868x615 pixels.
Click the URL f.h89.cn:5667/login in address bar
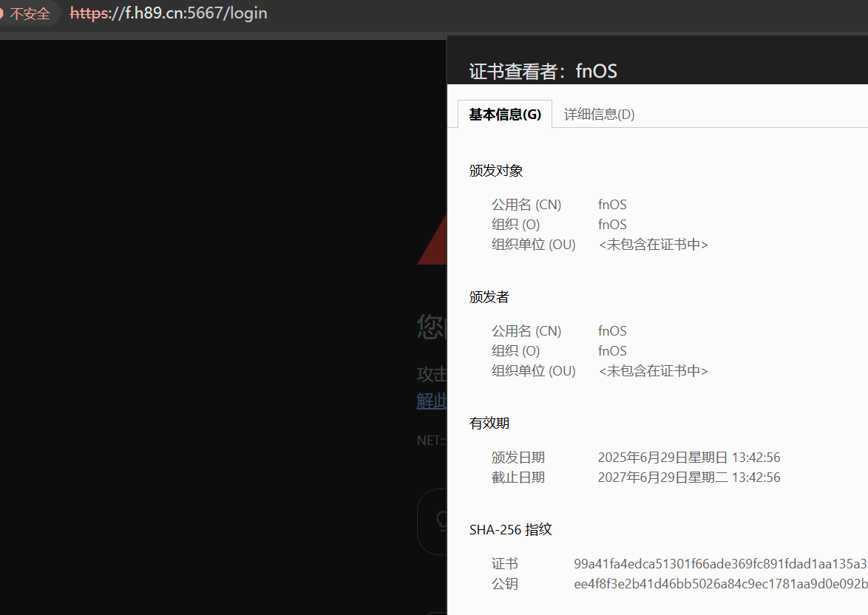(x=169, y=13)
